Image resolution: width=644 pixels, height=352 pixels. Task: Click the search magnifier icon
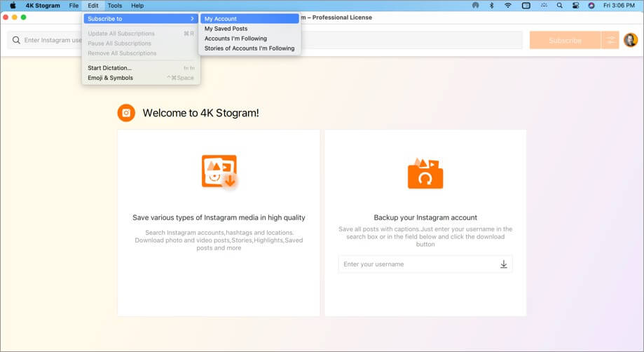click(16, 40)
